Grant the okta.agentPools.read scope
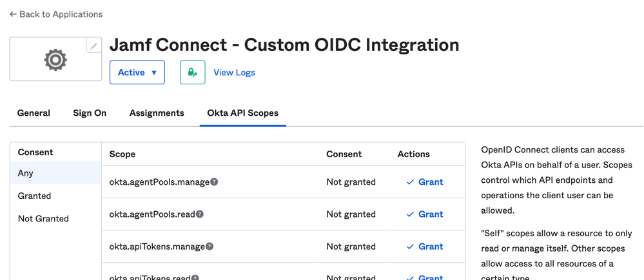 coord(425,214)
